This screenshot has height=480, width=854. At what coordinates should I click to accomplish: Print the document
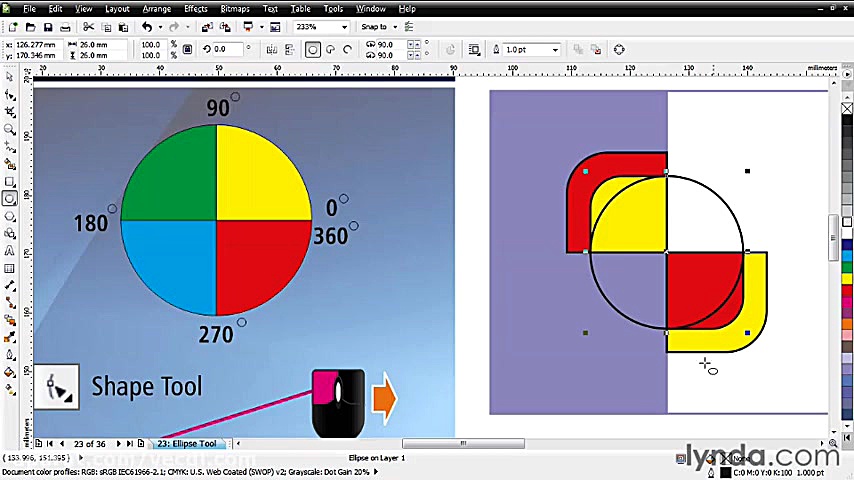click(x=65, y=27)
